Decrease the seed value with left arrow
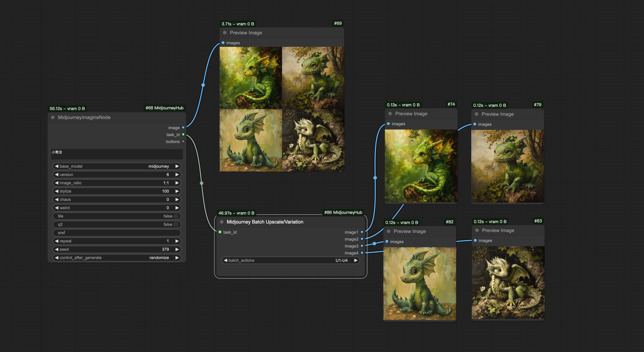644x352 pixels. click(57, 249)
